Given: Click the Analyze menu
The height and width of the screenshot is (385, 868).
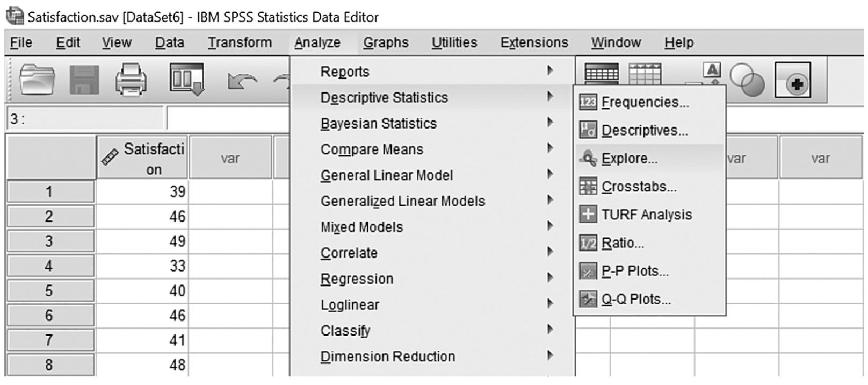Looking at the screenshot, I should pos(317,42).
